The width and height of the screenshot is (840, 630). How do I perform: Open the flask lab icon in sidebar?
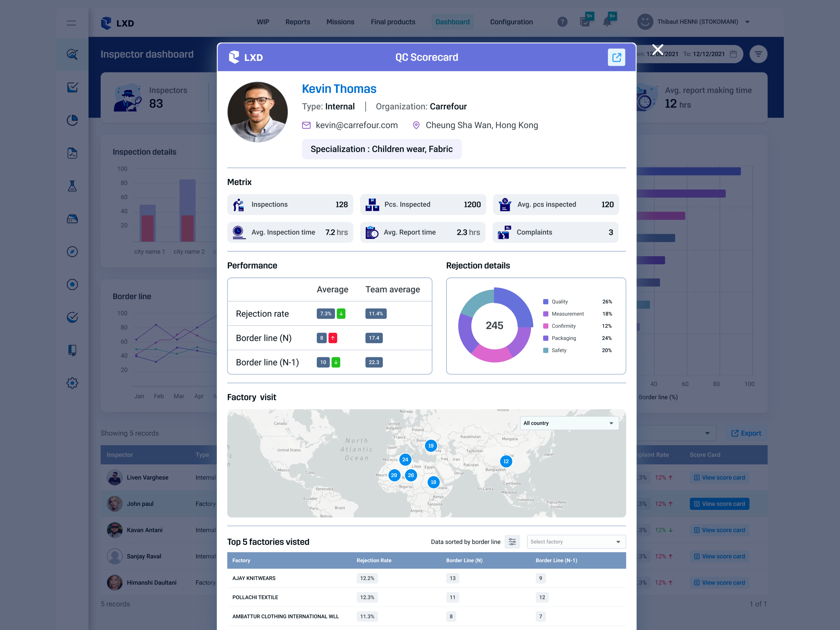[x=72, y=186]
